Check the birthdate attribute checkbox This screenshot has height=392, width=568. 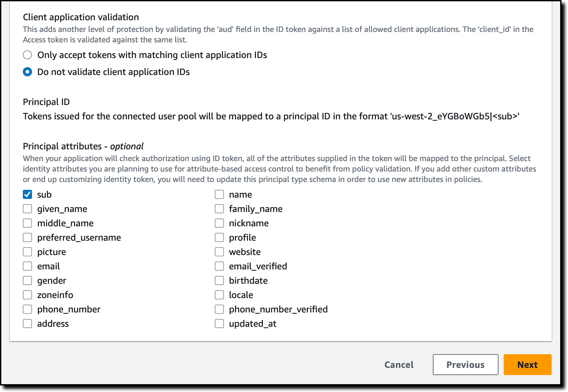tap(219, 280)
